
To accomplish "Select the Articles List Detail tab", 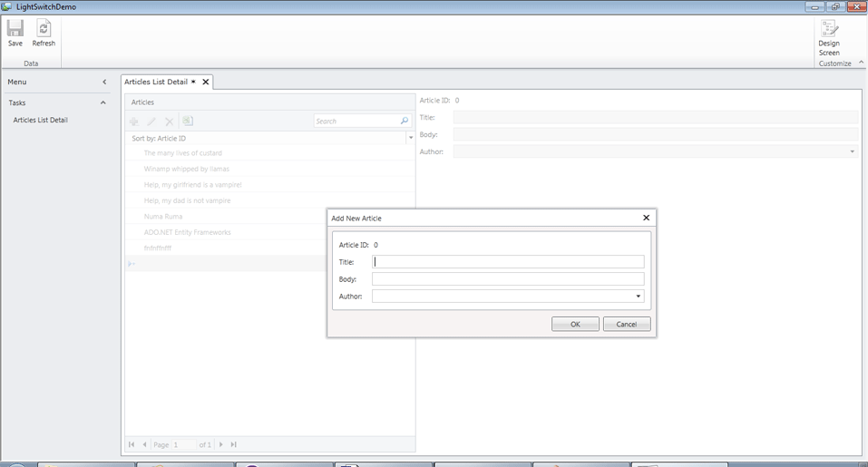I will 156,82.
